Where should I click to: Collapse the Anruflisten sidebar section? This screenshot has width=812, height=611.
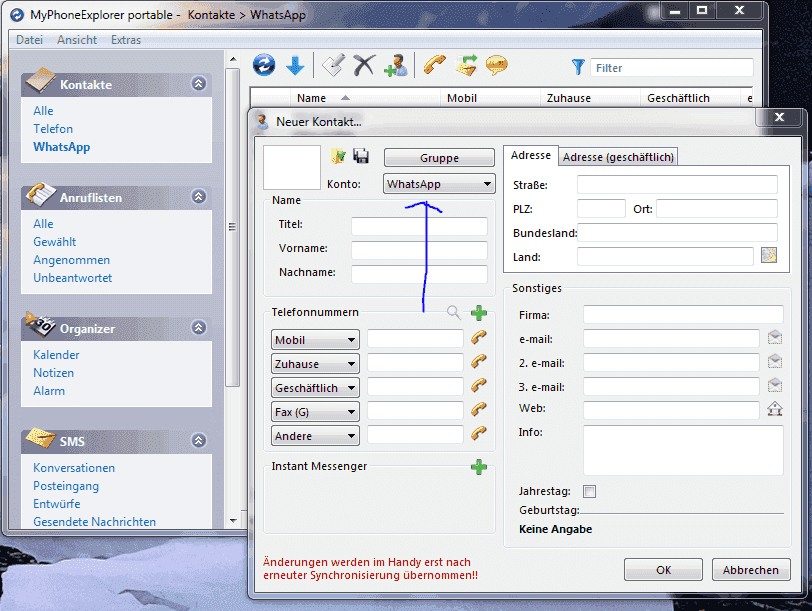[199, 197]
